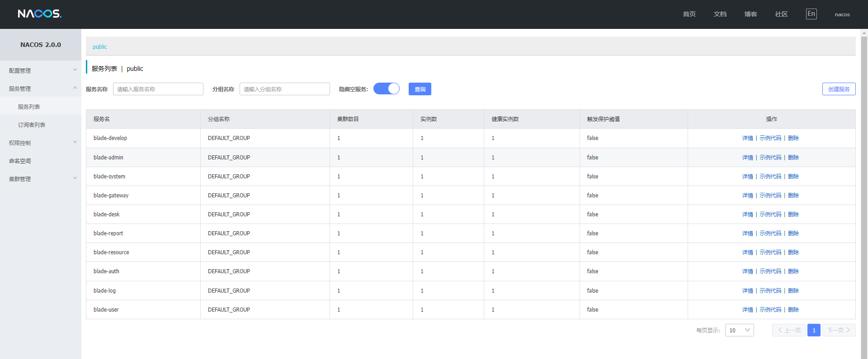Click the 创建服务 button

pos(839,89)
